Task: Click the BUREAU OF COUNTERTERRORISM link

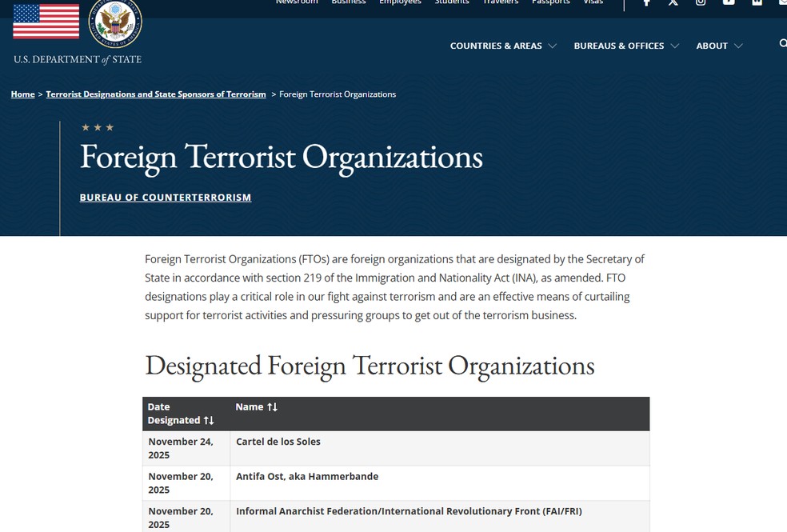Action: coord(165,197)
